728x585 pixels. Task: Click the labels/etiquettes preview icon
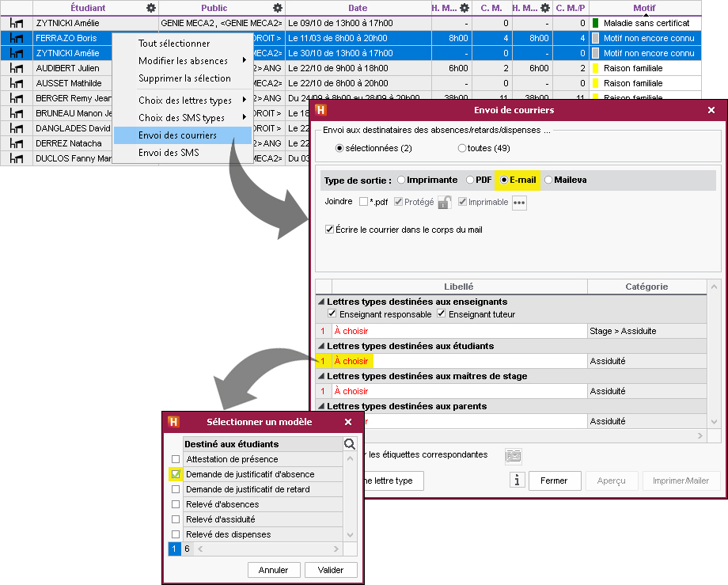(x=513, y=456)
